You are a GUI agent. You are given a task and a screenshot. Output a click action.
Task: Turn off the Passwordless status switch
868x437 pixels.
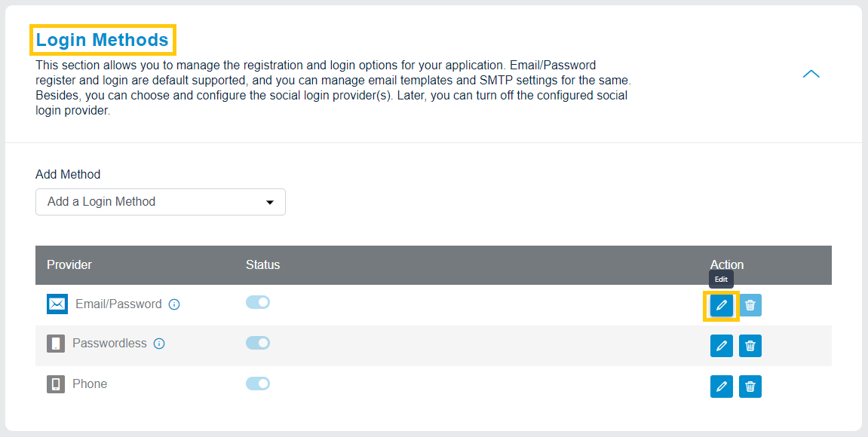258,343
